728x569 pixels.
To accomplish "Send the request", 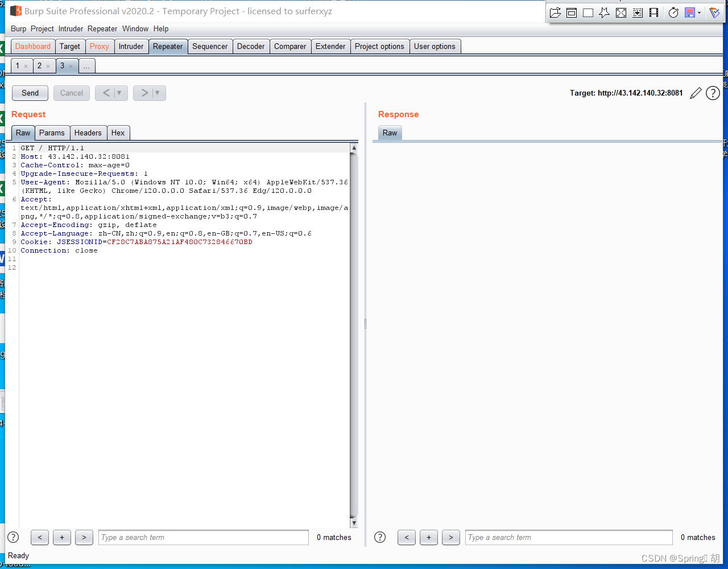I will (x=30, y=93).
